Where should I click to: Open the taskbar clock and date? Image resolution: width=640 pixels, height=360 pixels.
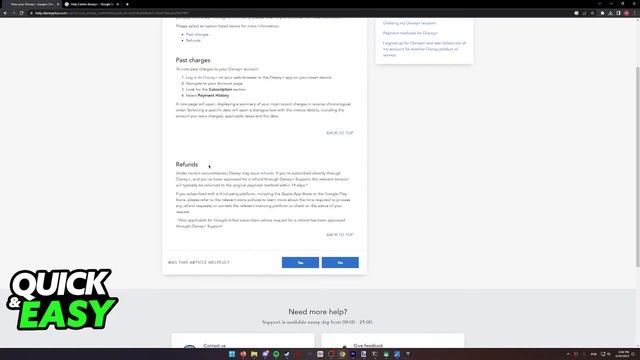coord(623,354)
